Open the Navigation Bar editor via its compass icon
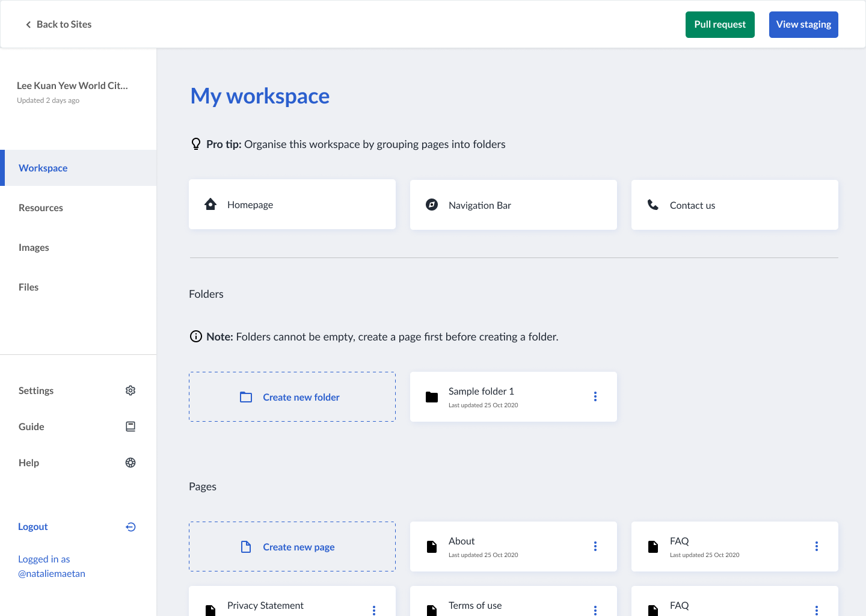Image resolution: width=866 pixels, height=616 pixels. [431, 205]
